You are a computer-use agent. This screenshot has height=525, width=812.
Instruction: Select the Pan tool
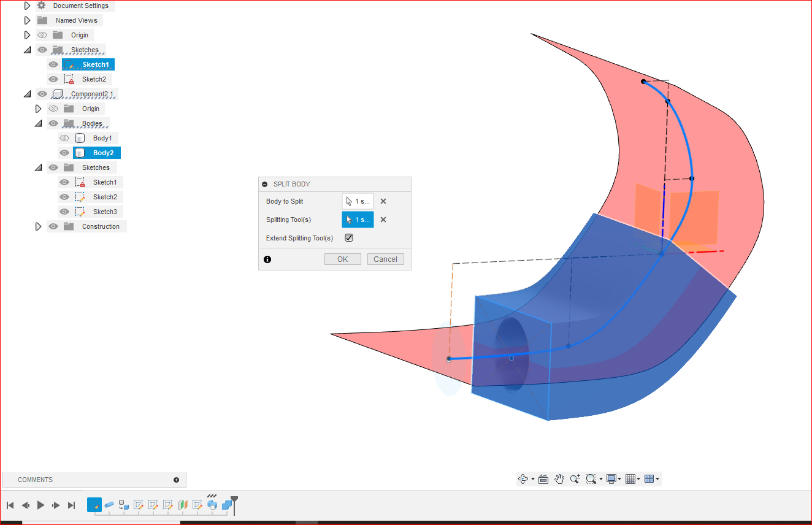pyautogui.click(x=559, y=479)
